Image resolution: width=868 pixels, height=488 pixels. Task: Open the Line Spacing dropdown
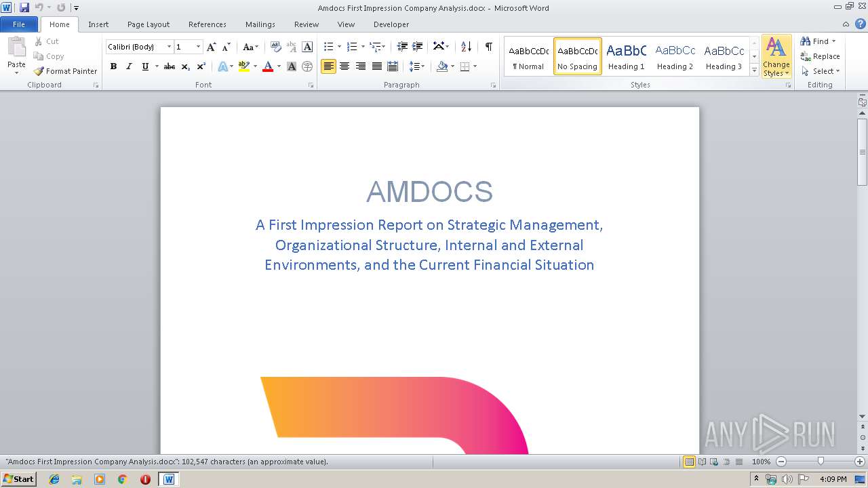point(417,66)
